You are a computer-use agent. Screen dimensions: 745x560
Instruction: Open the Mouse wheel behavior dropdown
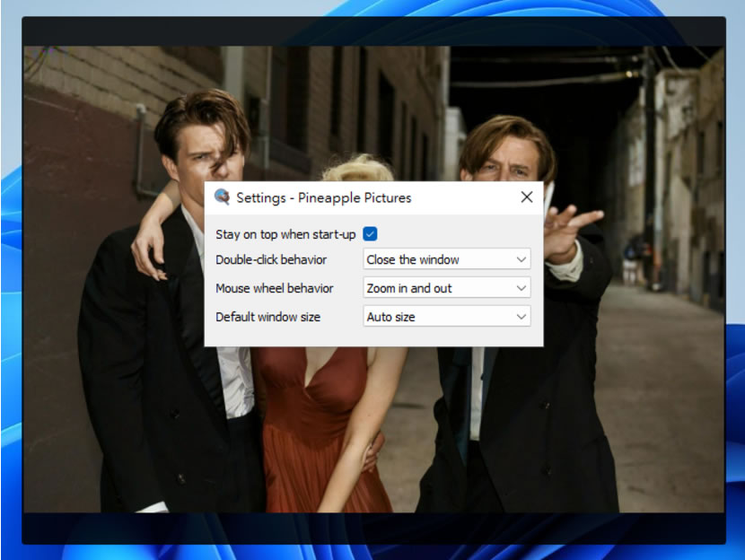447,288
